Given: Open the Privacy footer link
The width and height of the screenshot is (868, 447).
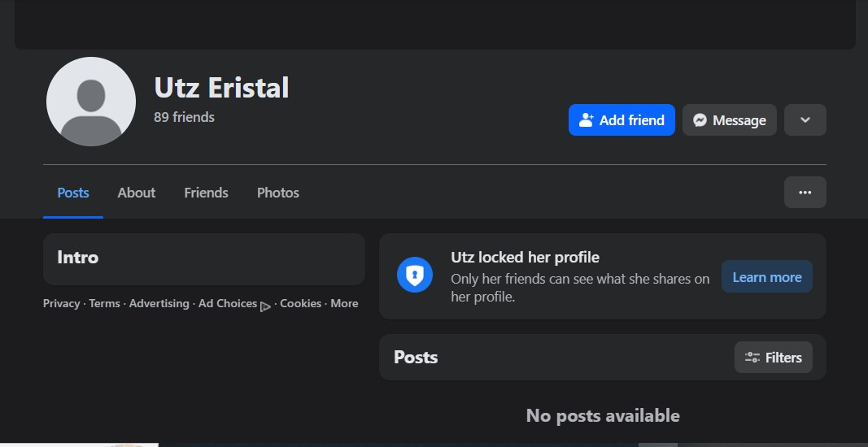Looking at the screenshot, I should 61,303.
